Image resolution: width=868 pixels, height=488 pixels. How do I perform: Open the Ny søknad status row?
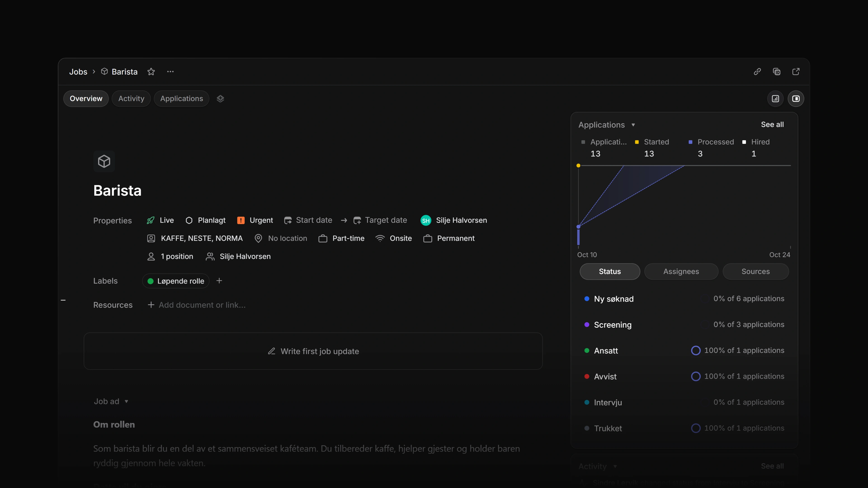pyautogui.click(x=684, y=299)
